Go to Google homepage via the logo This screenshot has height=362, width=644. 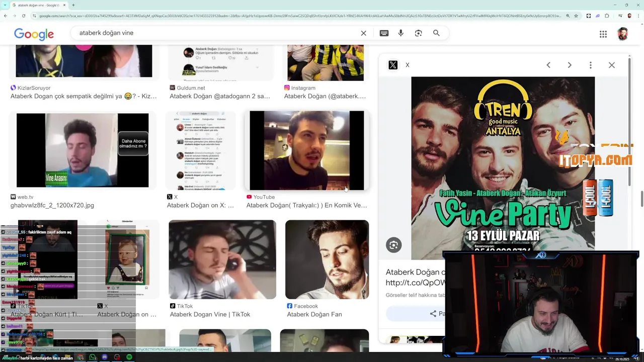pos(34,34)
